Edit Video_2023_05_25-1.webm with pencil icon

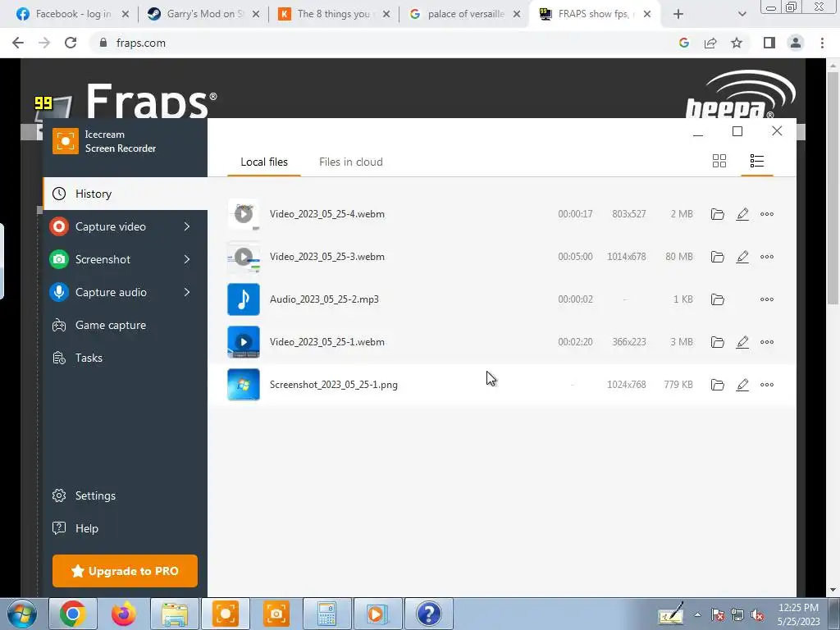(x=742, y=342)
